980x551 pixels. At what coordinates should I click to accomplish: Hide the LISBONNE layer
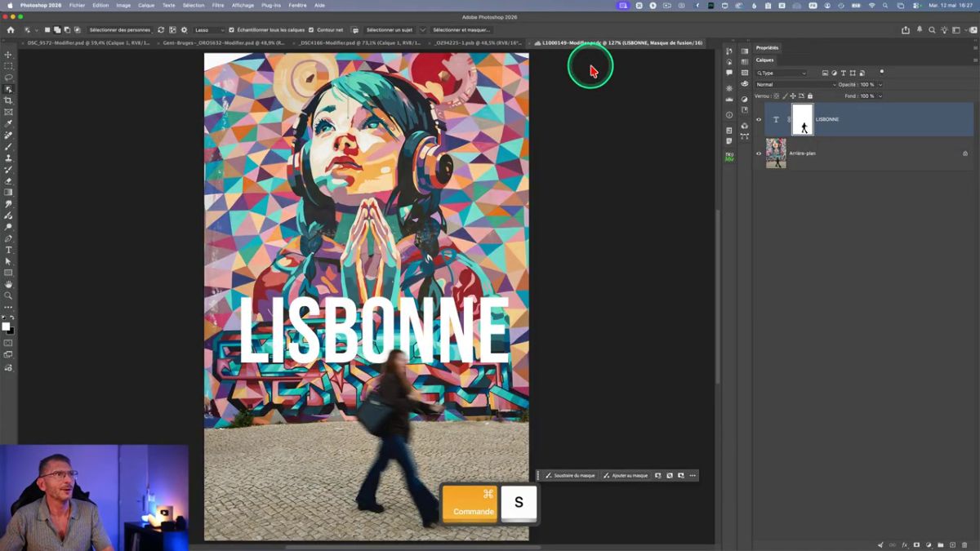pos(758,120)
